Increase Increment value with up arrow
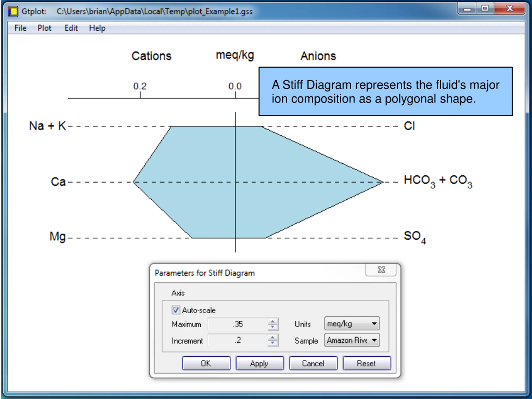The height and width of the screenshot is (399, 532). (x=272, y=337)
